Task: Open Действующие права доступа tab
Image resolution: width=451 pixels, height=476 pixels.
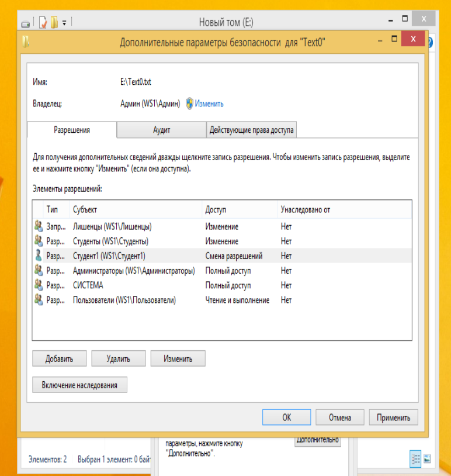Action: point(251,130)
